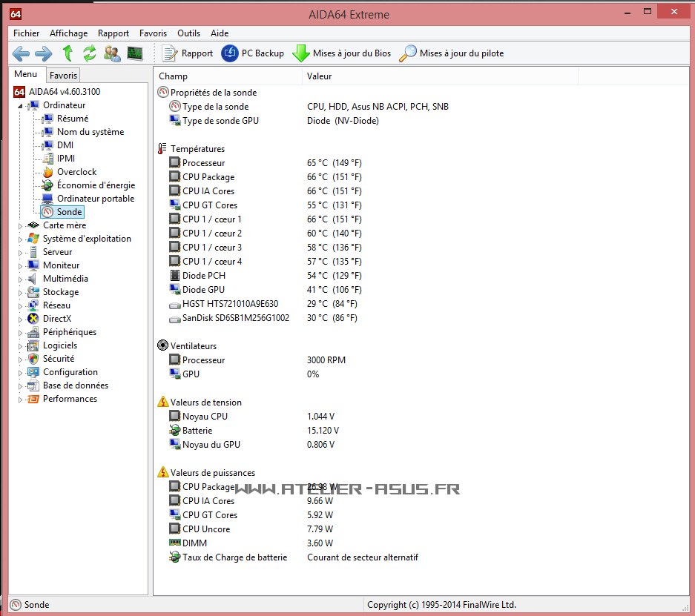Open the Fichier menu
Screen dimensions: 695x616
26,33
